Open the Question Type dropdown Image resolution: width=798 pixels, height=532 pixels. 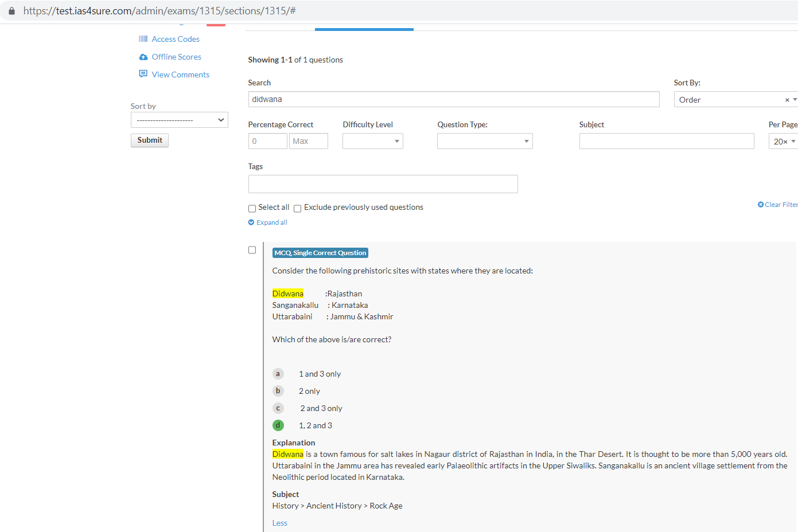tap(485, 141)
